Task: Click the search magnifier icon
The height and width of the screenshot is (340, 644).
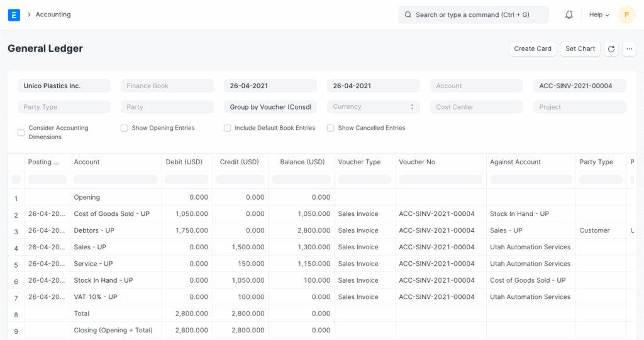Action: pyautogui.click(x=408, y=14)
